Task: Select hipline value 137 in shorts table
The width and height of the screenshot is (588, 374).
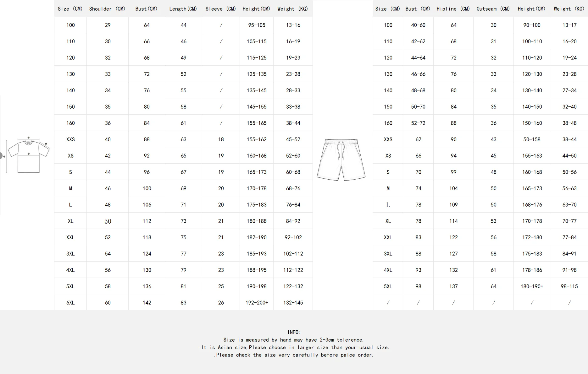Action: pyautogui.click(x=453, y=286)
